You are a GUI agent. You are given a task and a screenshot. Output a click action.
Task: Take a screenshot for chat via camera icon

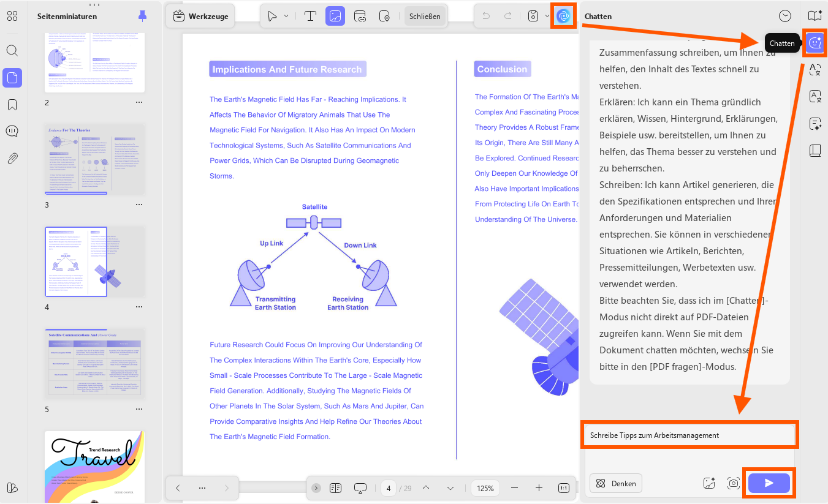coord(733,483)
